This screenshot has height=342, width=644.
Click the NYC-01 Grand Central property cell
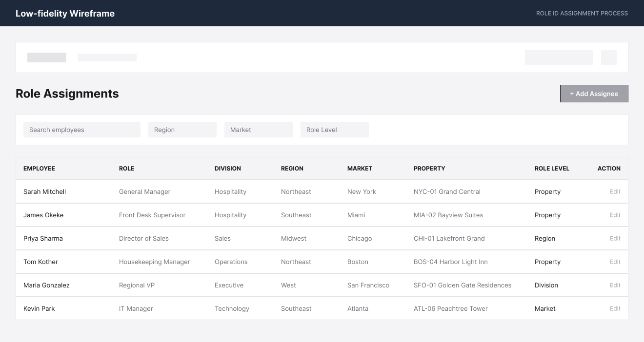447,191
